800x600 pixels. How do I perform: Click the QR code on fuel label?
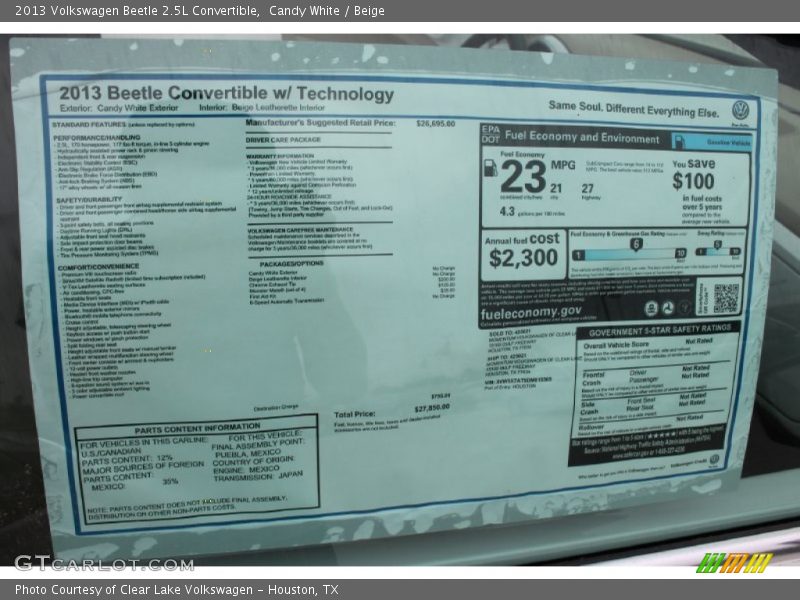(x=726, y=298)
